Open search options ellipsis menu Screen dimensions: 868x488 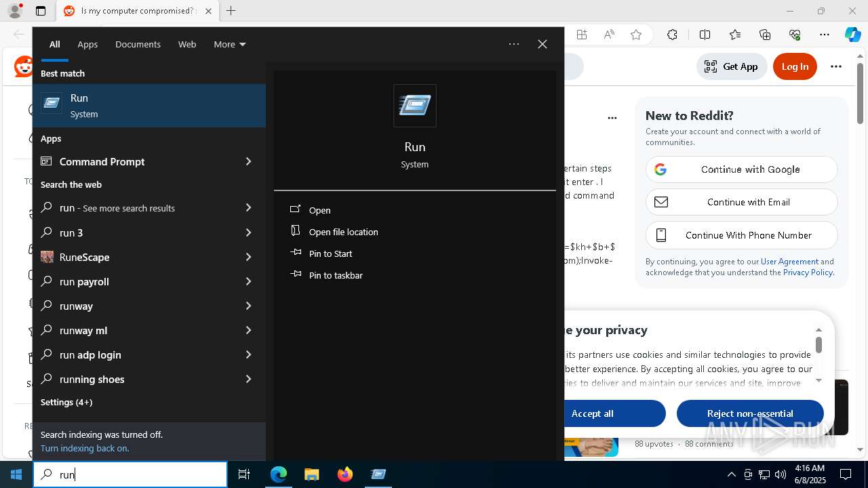point(514,44)
